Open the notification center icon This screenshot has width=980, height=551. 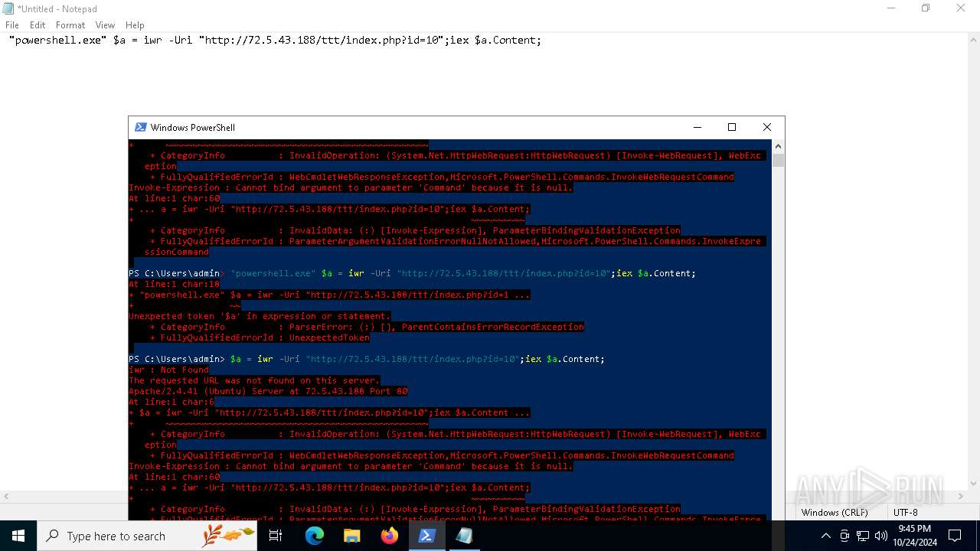(955, 536)
